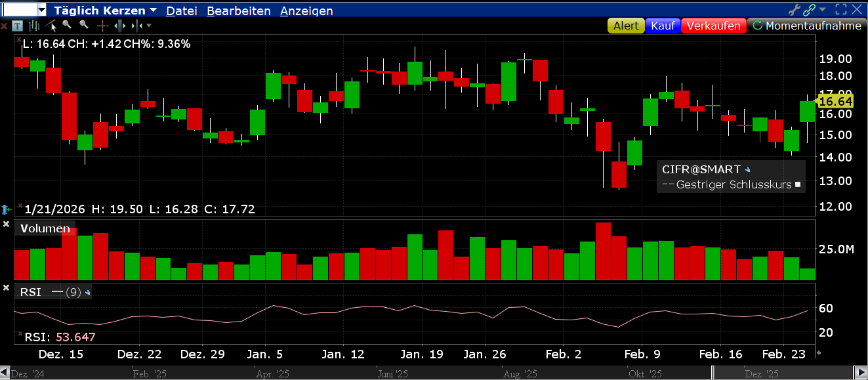This screenshot has height=380, width=868.
Task: Toggle the crosshair cursor icon
Action: [x=102, y=26]
